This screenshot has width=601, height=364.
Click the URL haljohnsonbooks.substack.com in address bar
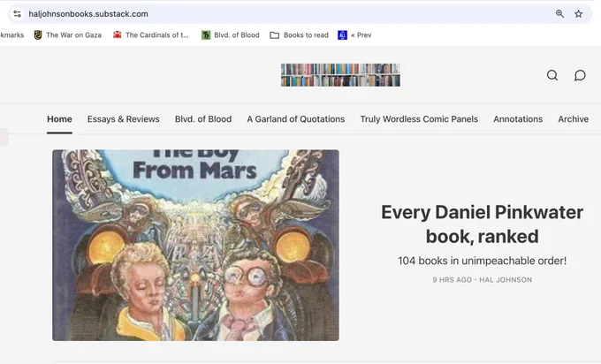click(88, 14)
